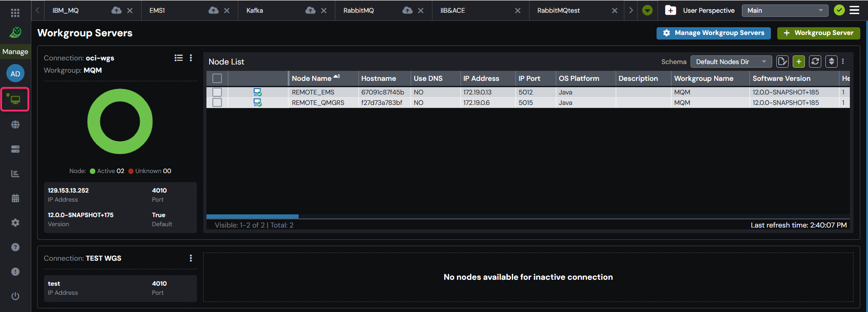Click the power logout icon
Viewport: 868px width, 312px height.
pos(15,296)
